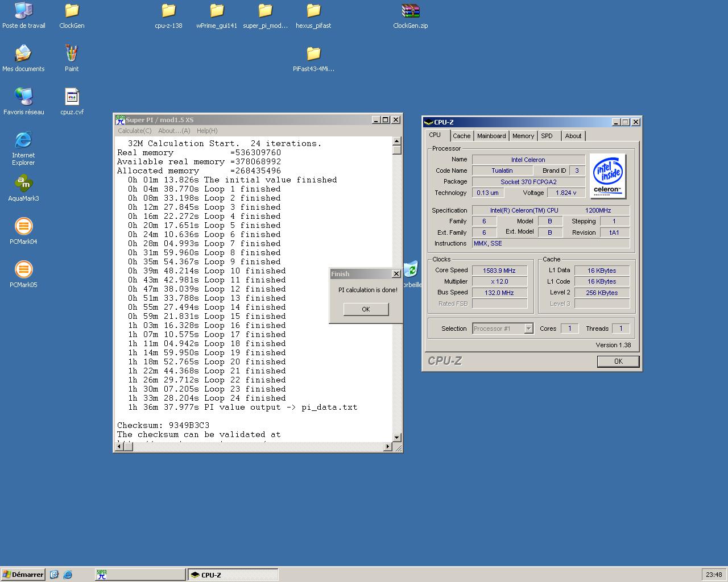
Task: Open the Calculate(C) menu in Super PI
Action: (135, 131)
